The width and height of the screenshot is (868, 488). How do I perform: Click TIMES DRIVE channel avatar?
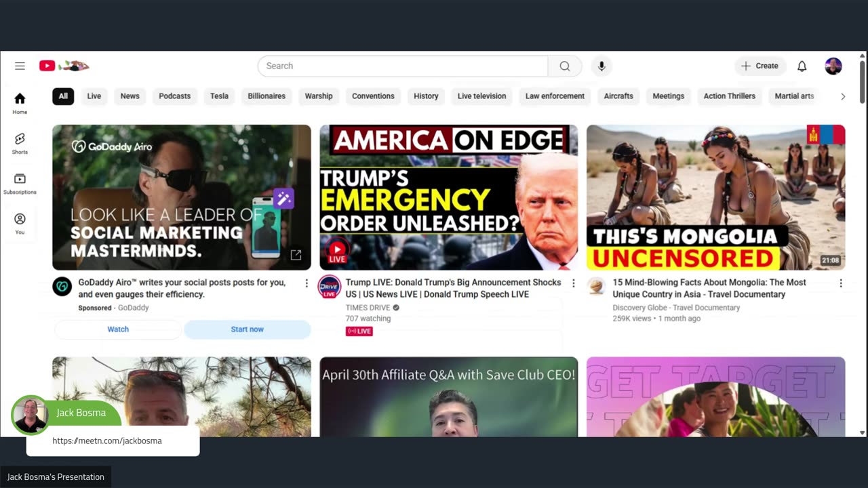click(330, 286)
